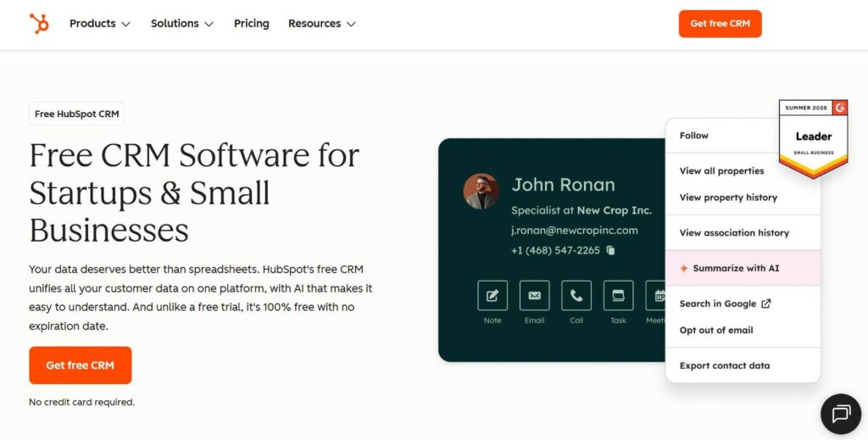The image size is (868, 440).
Task: Go to the Pricing page
Action: 251,24
